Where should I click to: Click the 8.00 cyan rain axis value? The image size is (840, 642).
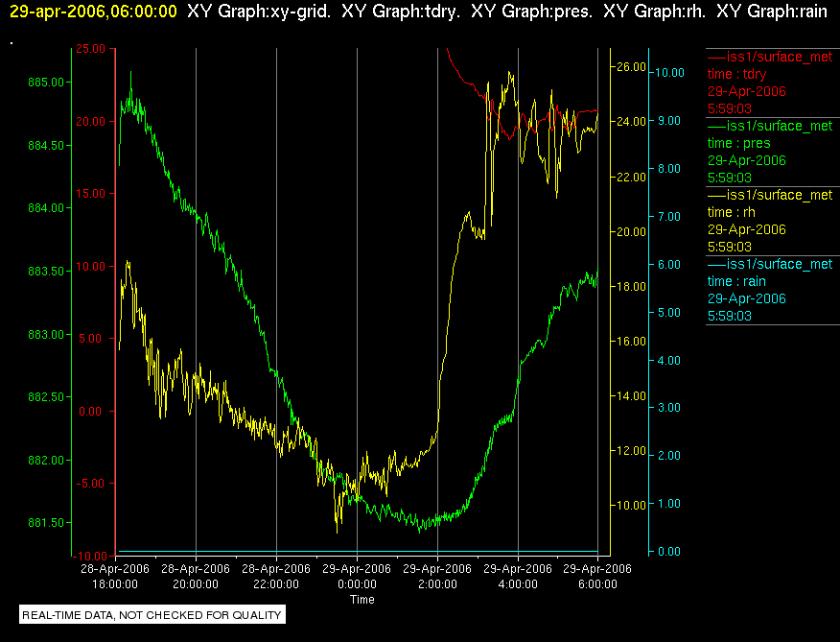(669, 168)
